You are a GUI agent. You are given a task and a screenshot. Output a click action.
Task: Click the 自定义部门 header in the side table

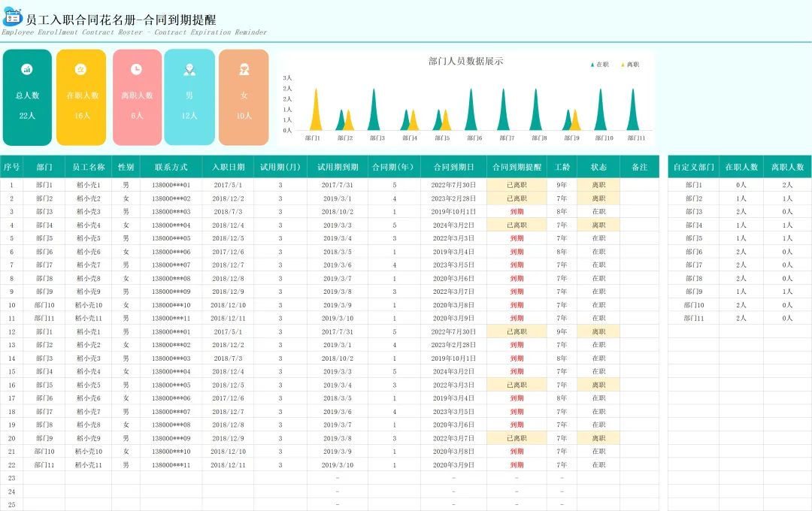(693, 167)
